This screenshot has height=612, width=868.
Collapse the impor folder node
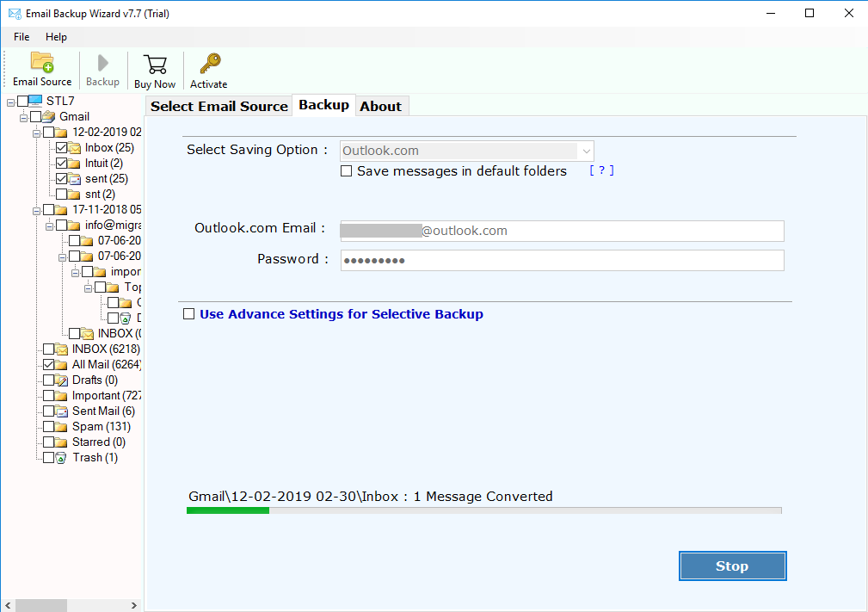75,273
